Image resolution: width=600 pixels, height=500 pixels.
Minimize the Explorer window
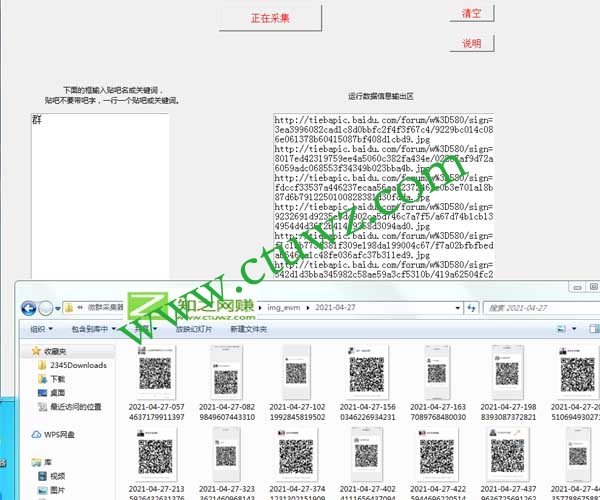point(577,287)
